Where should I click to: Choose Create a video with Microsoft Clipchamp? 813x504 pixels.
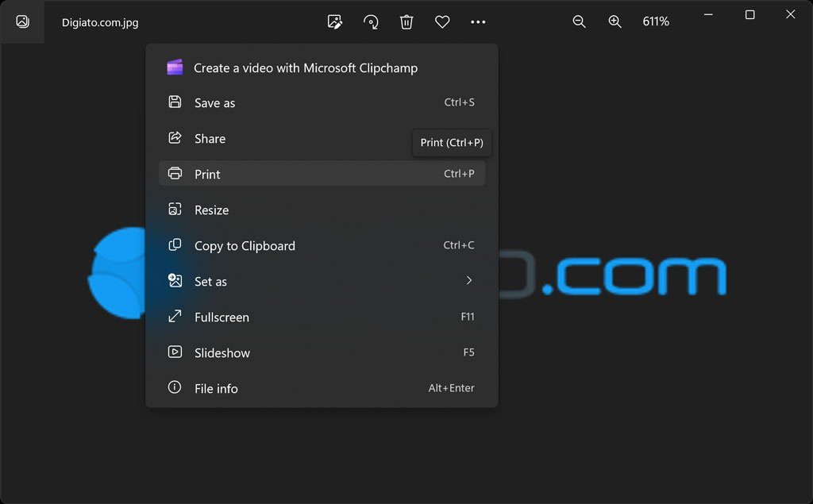tap(322, 68)
